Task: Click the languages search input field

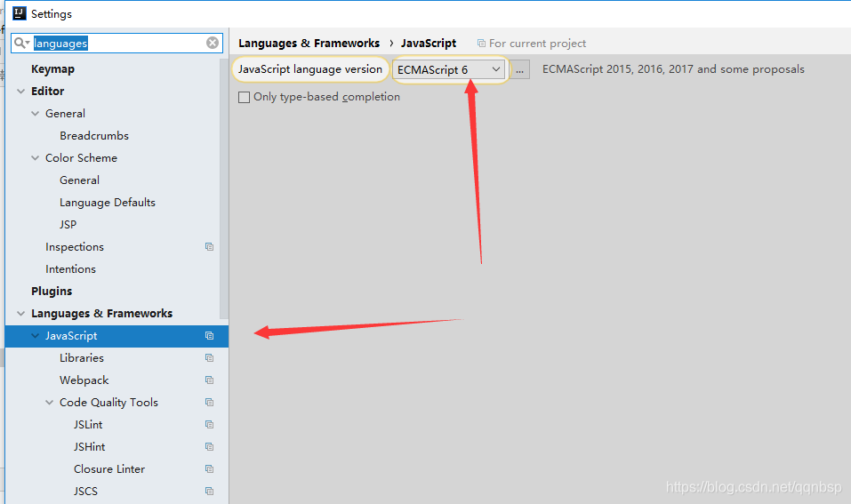Action: (x=116, y=43)
